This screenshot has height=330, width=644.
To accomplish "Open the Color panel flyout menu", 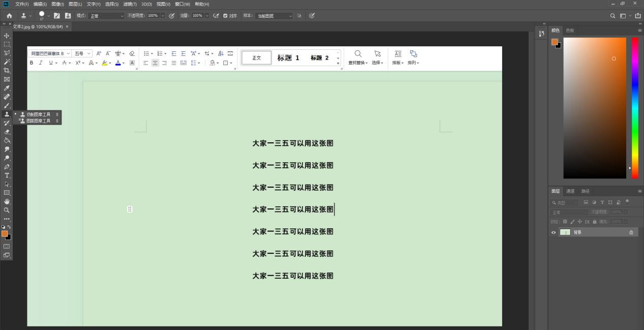I will (640, 31).
